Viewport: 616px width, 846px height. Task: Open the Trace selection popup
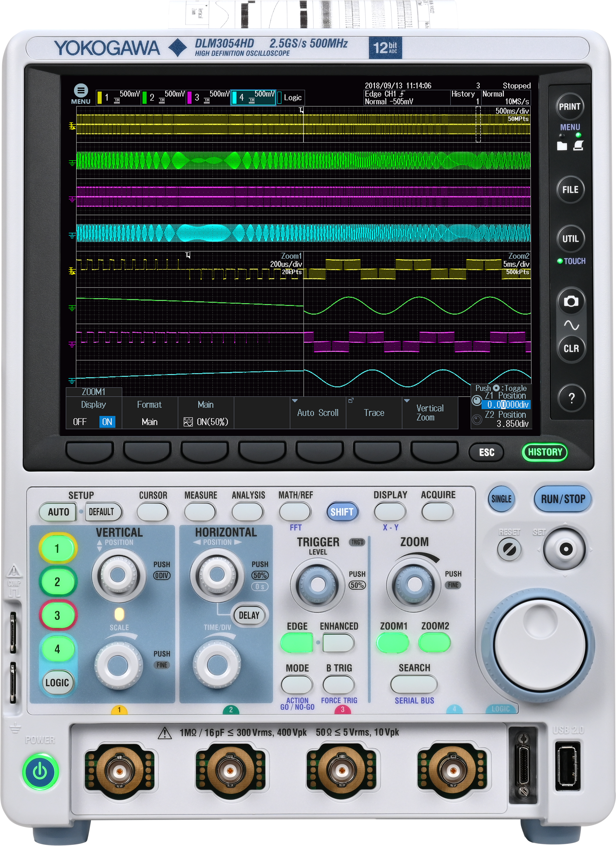point(374,413)
